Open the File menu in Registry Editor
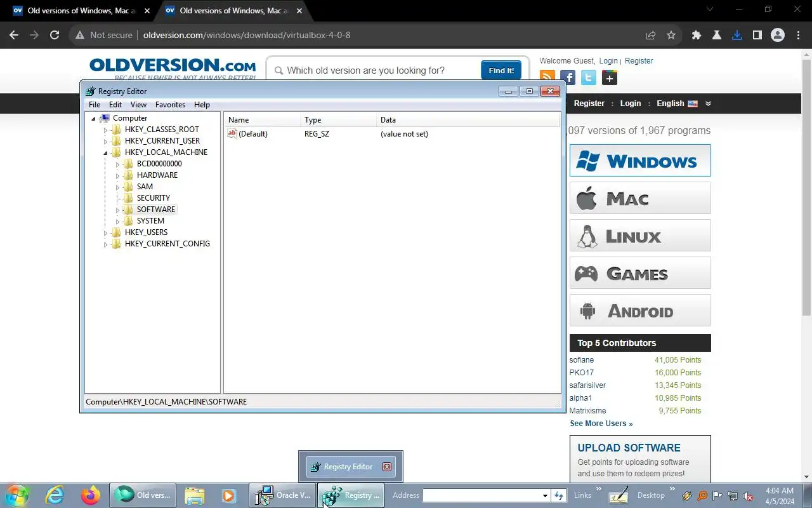 click(x=95, y=105)
